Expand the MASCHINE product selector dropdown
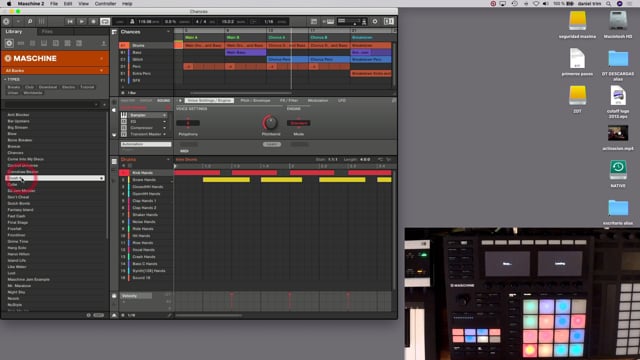Viewport: 640px width, 360px height. pos(102,58)
